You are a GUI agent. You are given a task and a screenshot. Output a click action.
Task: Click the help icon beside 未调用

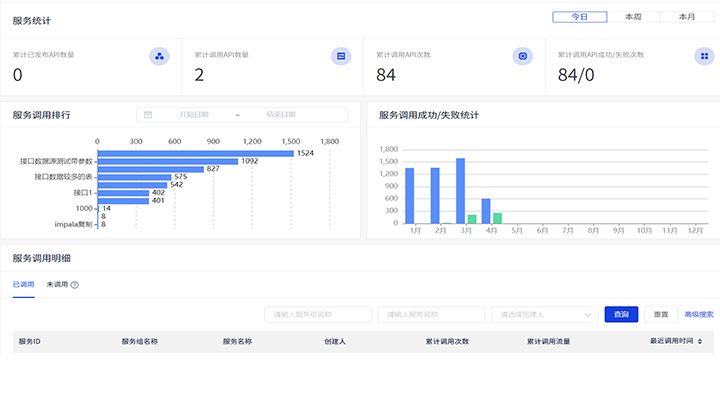(x=75, y=285)
